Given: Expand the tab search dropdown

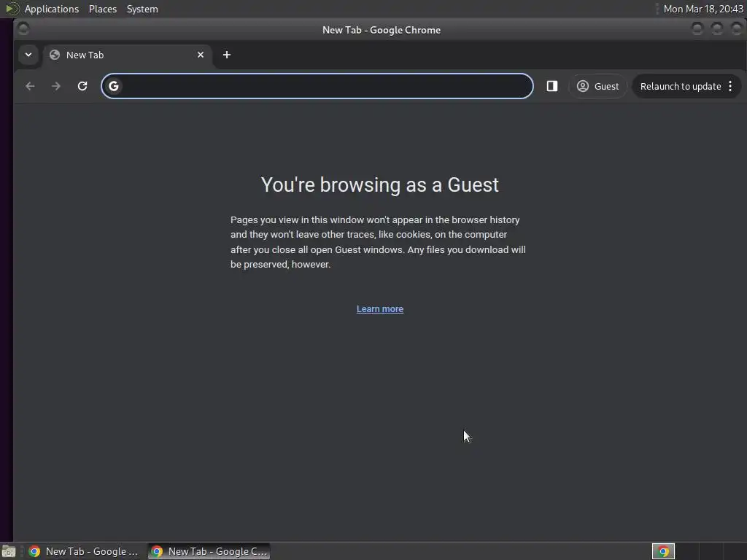Looking at the screenshot, I should 28,55.
